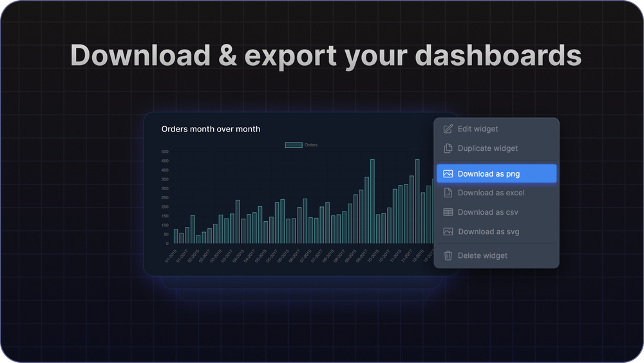Pick the "Download as csv" option text
644x363 pixels.
[488, 212]
